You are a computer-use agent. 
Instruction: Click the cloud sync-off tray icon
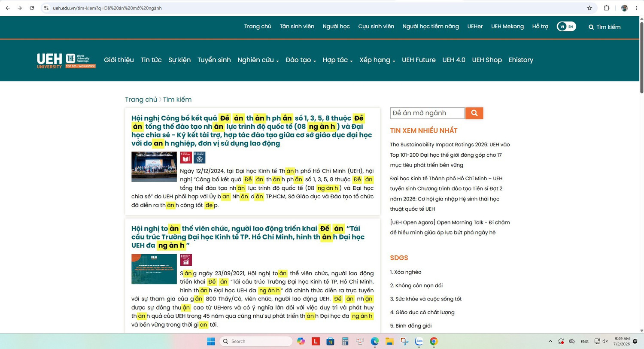pyautogui.click(x=572, y=341)
